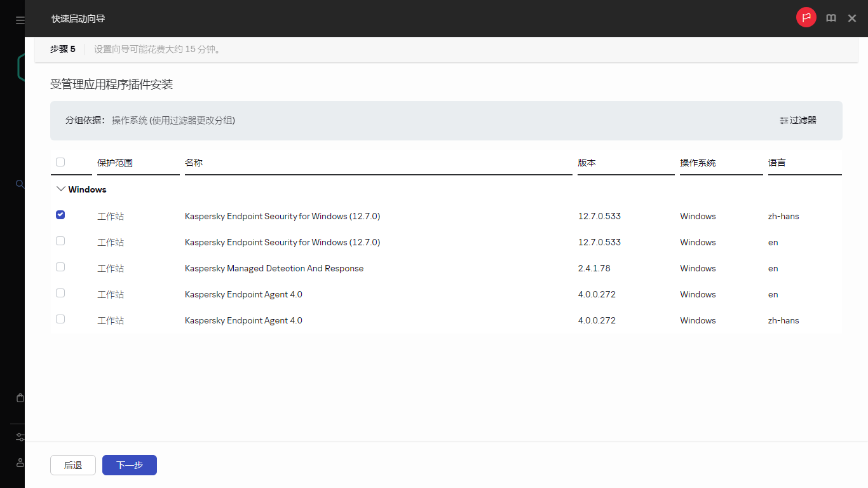The image size is (868, 488).
Task: Select Kaspersky Managed Detection And Response checkbox
Action: click(60, 267)
